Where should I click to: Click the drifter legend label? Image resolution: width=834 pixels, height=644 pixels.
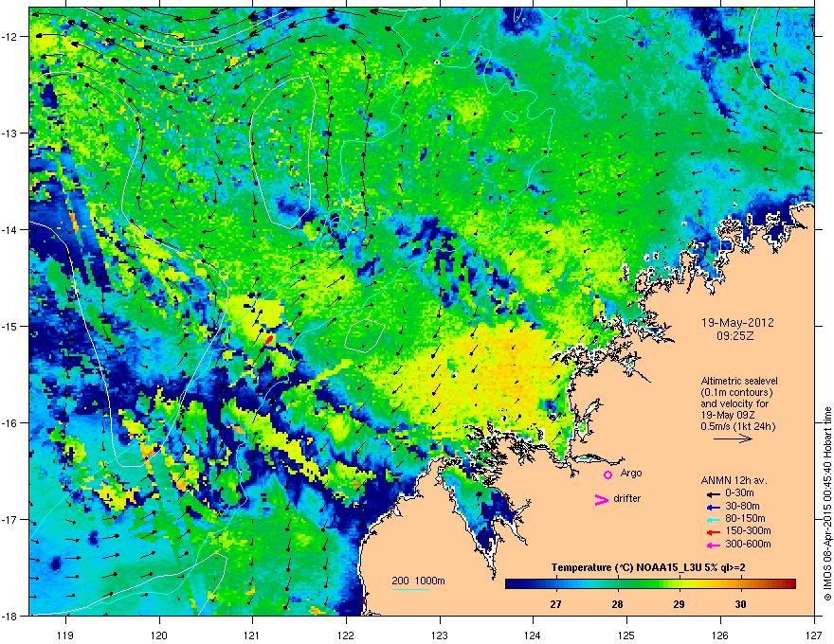pyautogui.click(x=627, y=498)
